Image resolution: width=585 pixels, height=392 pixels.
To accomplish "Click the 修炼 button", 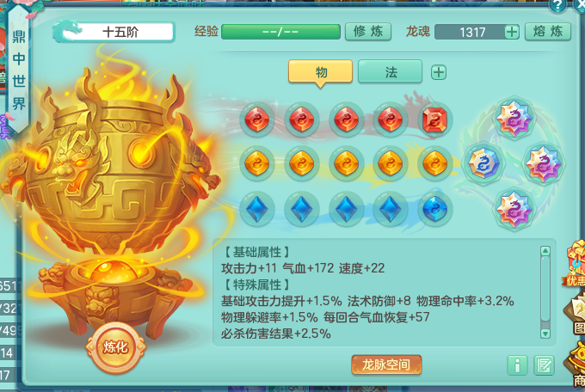I will [x=368, y=31].
